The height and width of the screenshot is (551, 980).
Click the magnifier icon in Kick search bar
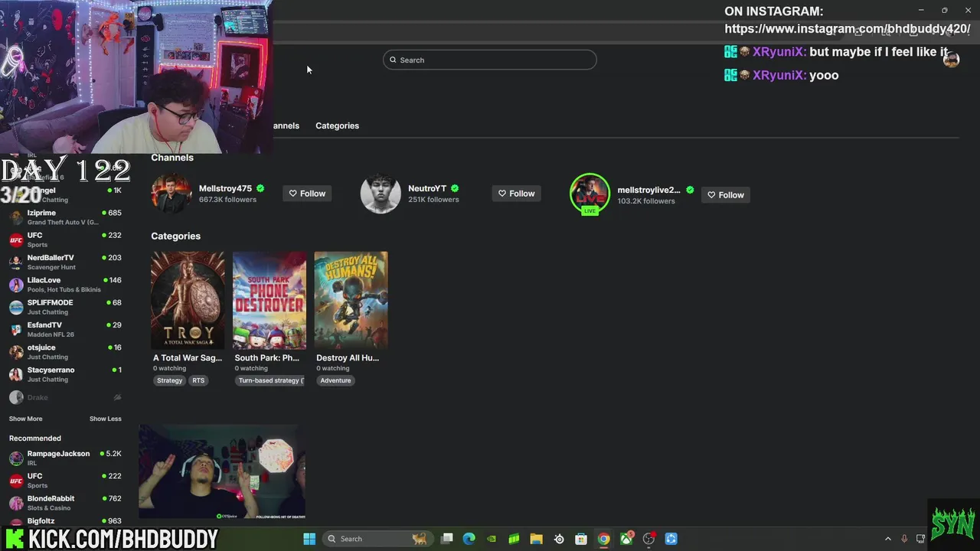394,60
